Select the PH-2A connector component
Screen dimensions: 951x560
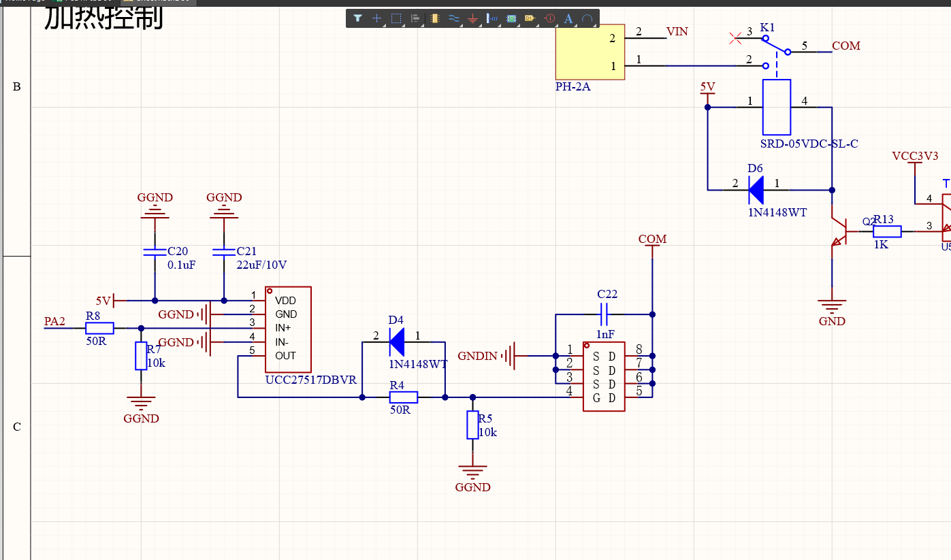tap(590, 52)
